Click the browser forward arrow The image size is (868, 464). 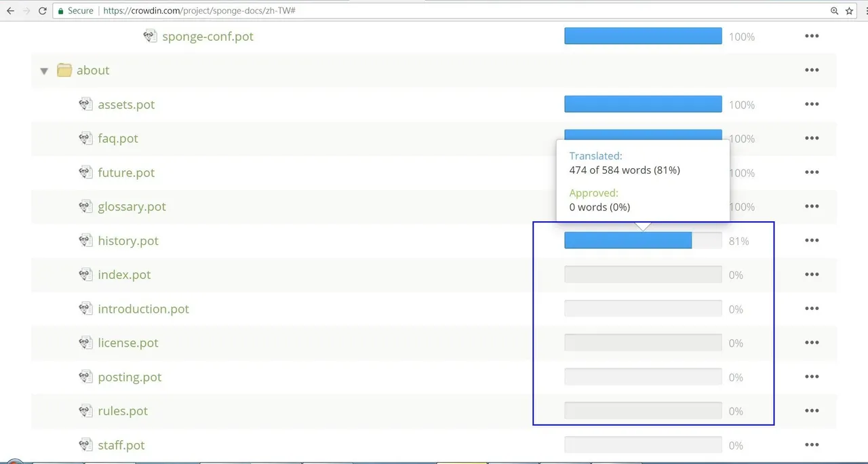[x=27, y=11]
